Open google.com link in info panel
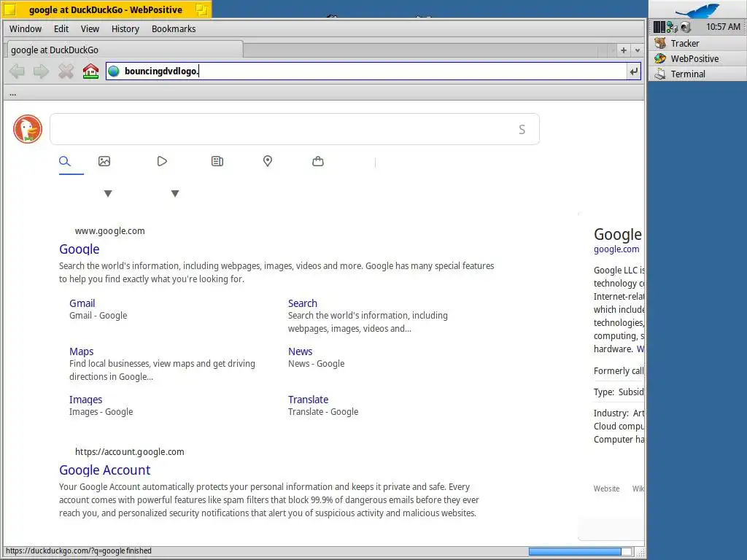The image size is (747, 560). click(616, 249)
